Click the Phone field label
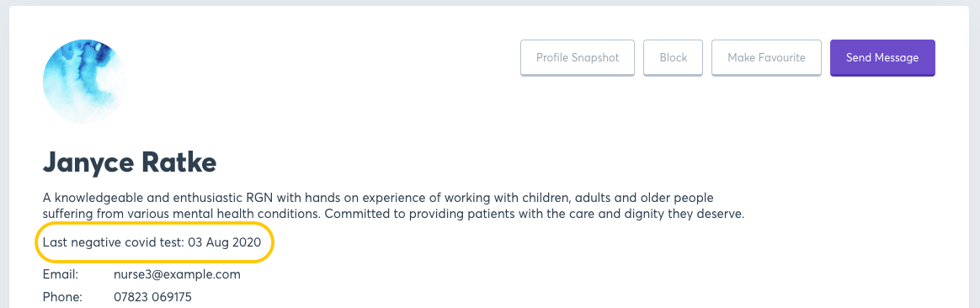Image resolution: width=980 pixels, height=308 pixels. [x=62, y=297]
